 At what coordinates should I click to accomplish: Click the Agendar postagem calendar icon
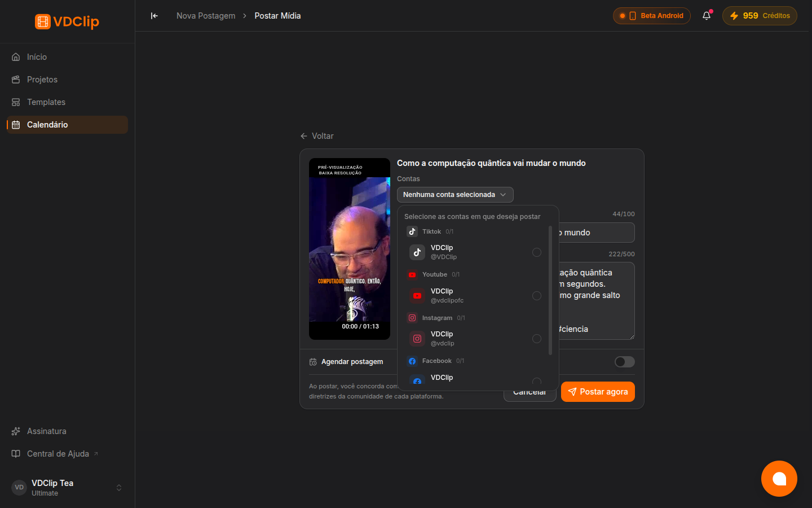tap(313, 362)
